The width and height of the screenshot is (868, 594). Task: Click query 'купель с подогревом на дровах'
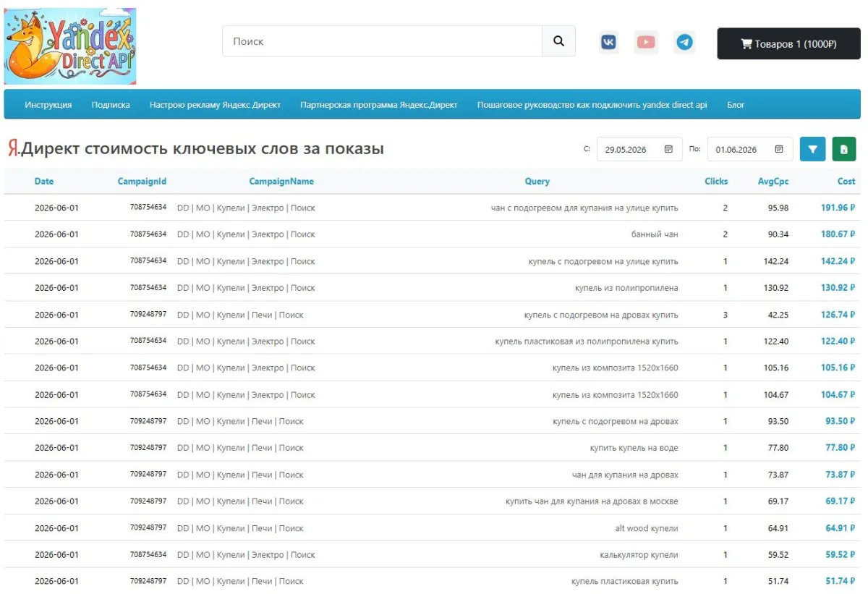click(x=616, y=421)
